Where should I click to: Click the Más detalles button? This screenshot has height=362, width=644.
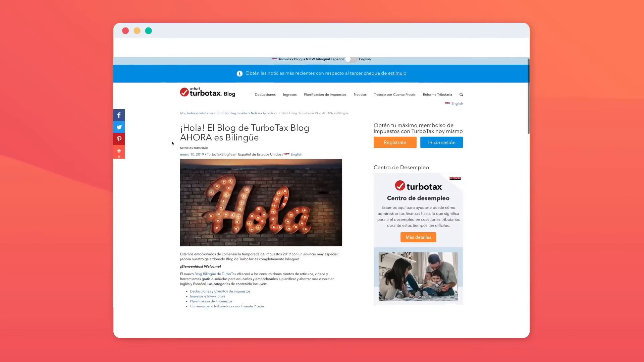coord(418,237)
